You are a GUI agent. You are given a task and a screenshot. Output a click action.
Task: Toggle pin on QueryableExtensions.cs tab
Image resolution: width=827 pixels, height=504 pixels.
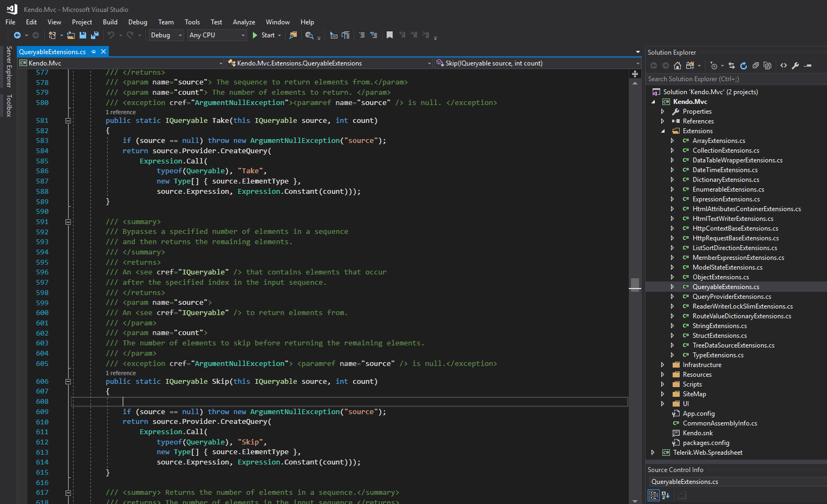[94, 51]
